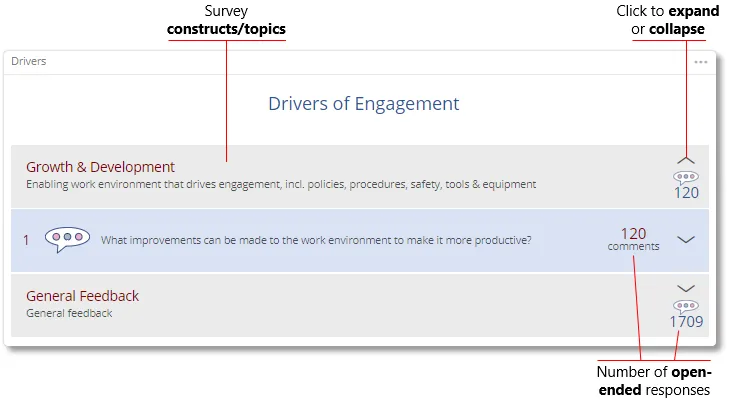Click the comment bubble icon in General Feedback
The width and height of the screenshot is (730, 400).
686,305
